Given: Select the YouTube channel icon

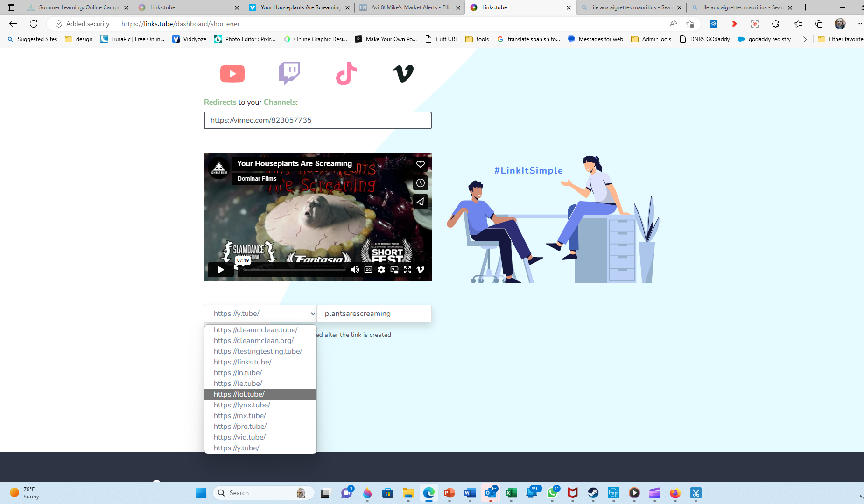Looking at the screenshot, I should [232, 74].
